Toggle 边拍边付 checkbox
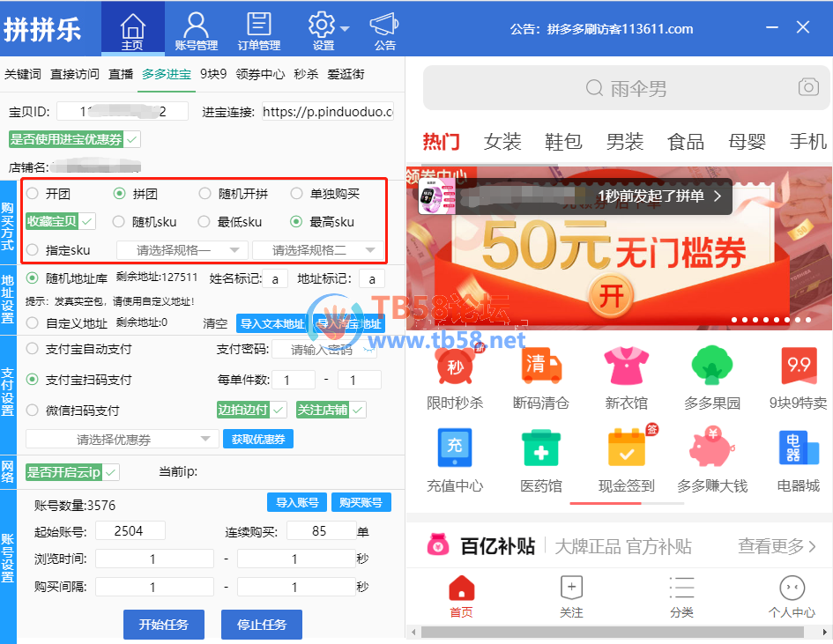The image size is (833, 644). 252,410
